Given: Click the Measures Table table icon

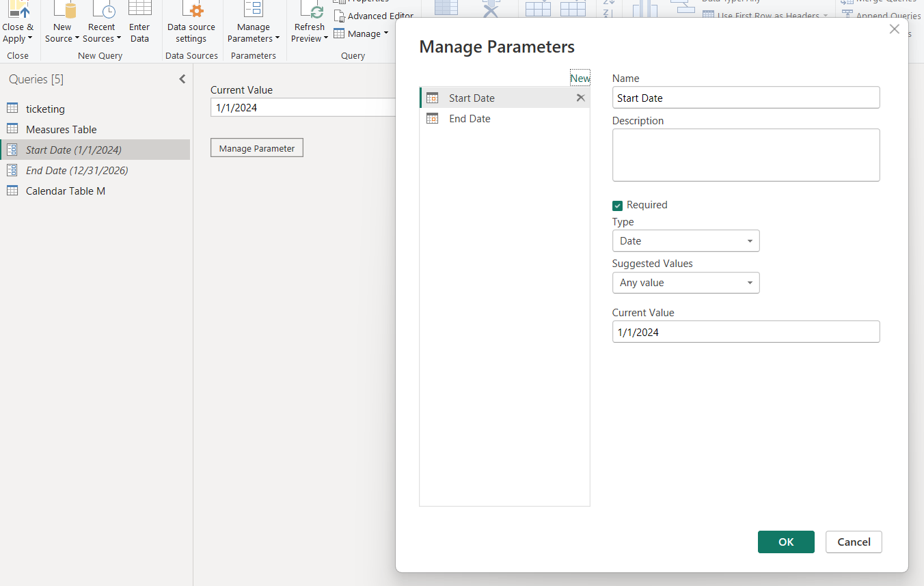Looking at the screenshot, I should point(12,129).
